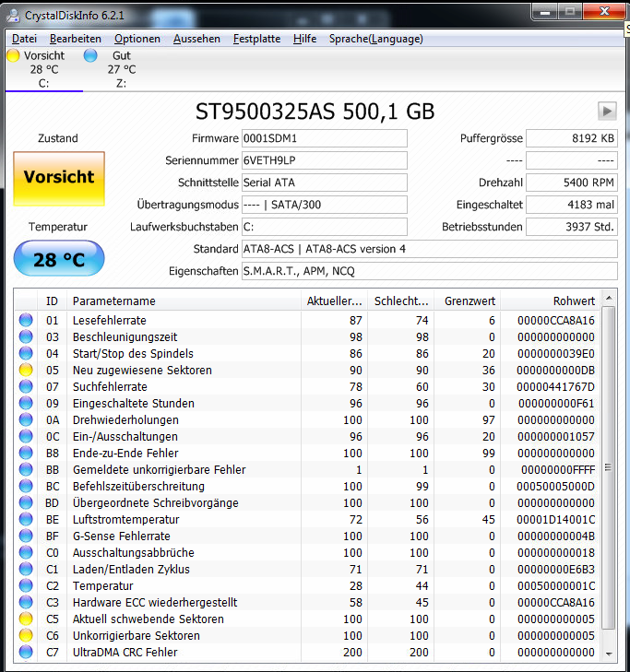630x672 pixels.
Task: Click CrystalDiskInfo title bar app icon
Action: pyautogui.click(x=14, y=16)
